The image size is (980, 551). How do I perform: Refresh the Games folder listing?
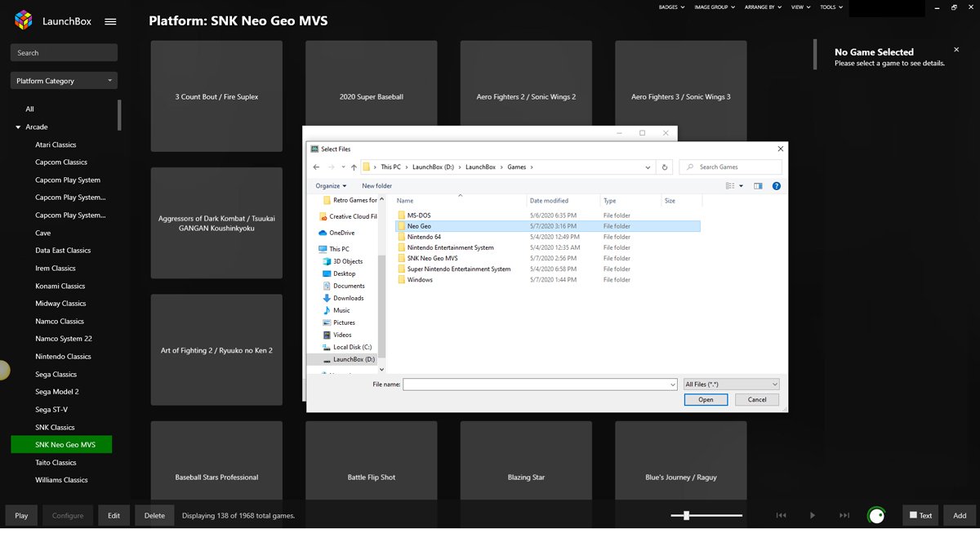pyautogui.click(x=665, y=167)
